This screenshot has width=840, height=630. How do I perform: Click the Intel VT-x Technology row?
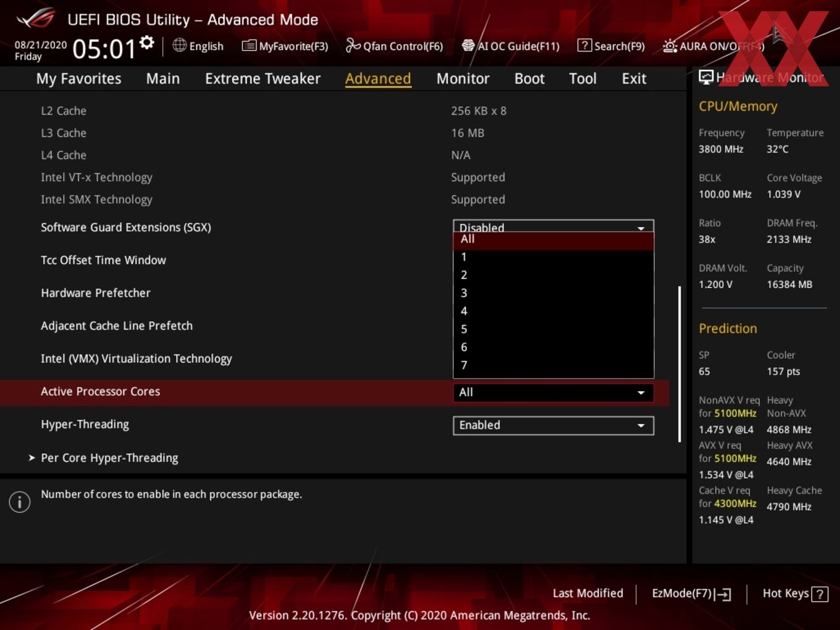coord(334,177)
